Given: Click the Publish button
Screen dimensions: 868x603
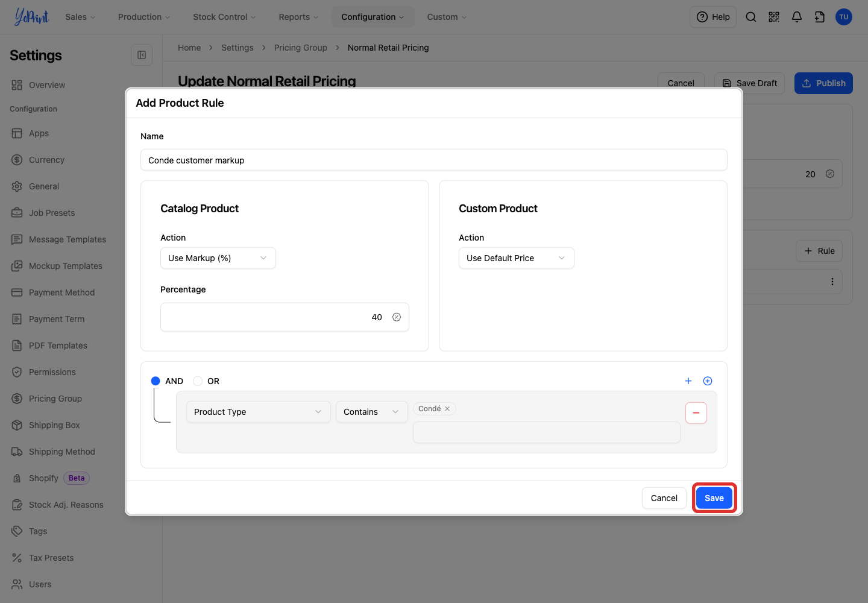Looking at the screenshot, I should pos(823,83).
